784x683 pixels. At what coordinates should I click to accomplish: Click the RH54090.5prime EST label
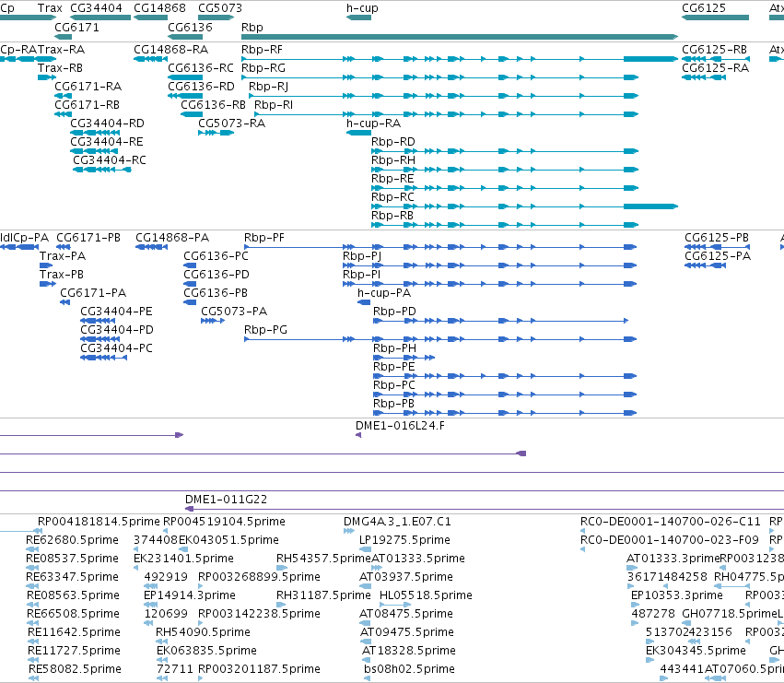pyautogui.click(x=203, y=632)
